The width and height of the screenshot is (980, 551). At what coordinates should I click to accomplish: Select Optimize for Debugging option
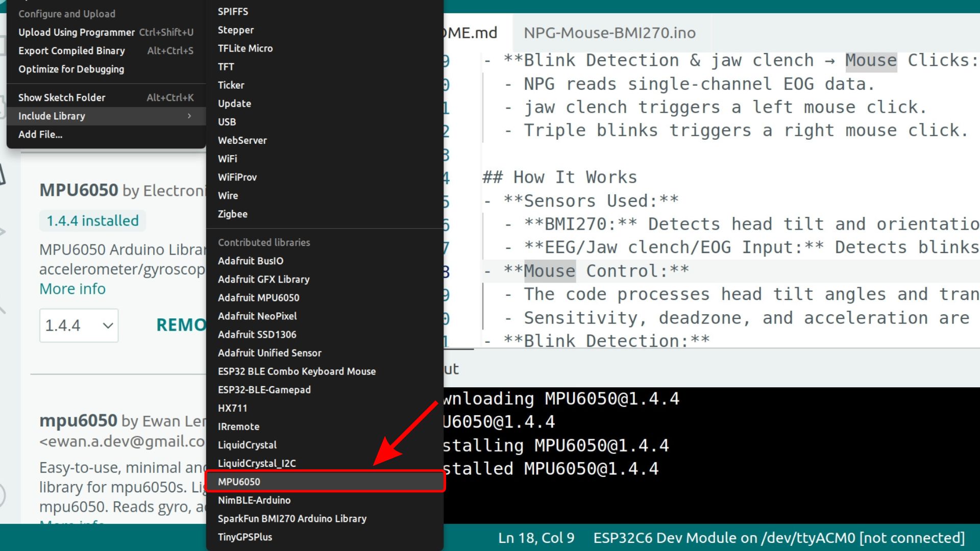(106, 69)
